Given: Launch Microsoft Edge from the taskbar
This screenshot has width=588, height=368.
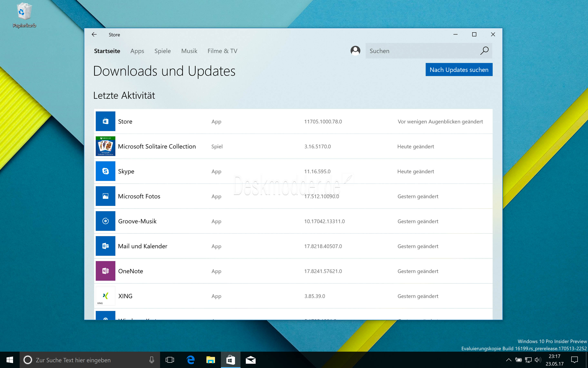Looking at the screenshot, I should [x=191, y=360].
